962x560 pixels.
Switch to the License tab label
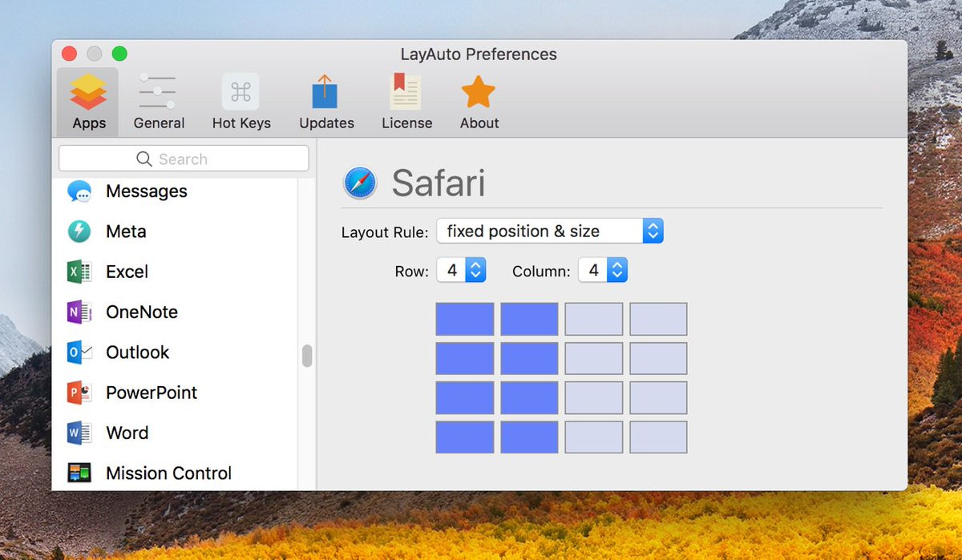(x=406, y=123)
